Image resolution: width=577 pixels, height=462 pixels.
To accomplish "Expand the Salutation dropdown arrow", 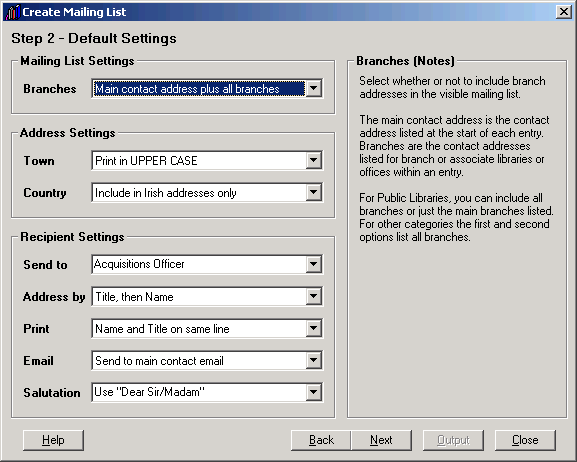I will coord(314,392).
